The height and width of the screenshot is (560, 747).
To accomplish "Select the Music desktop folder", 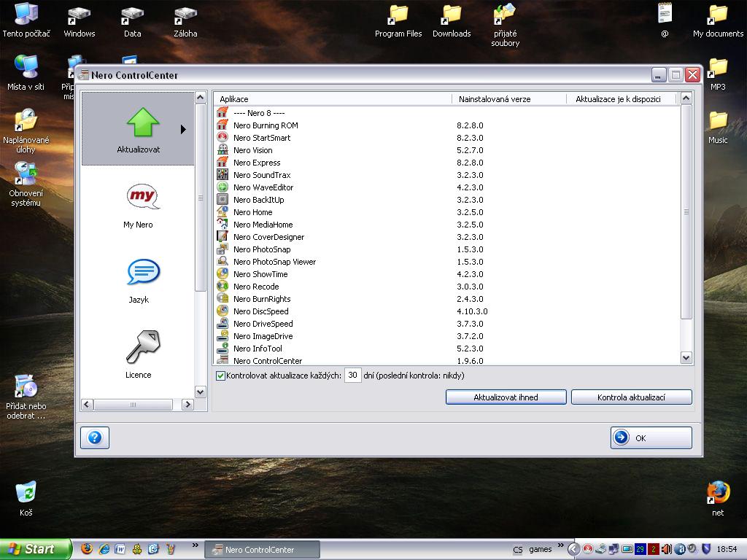I will (718, 127).
